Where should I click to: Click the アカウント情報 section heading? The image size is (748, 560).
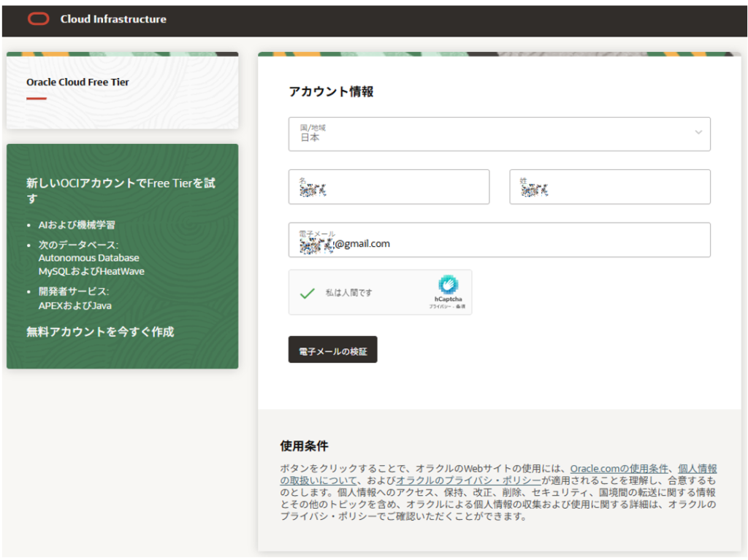point(331,92)
